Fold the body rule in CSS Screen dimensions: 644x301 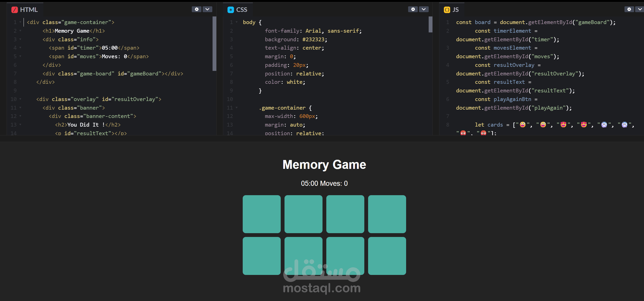[237, 22]
